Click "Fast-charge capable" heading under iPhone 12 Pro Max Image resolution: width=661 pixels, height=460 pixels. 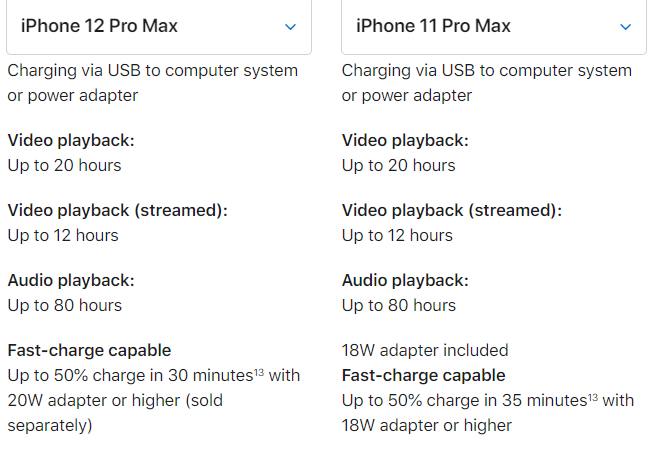tap(89, 350)
